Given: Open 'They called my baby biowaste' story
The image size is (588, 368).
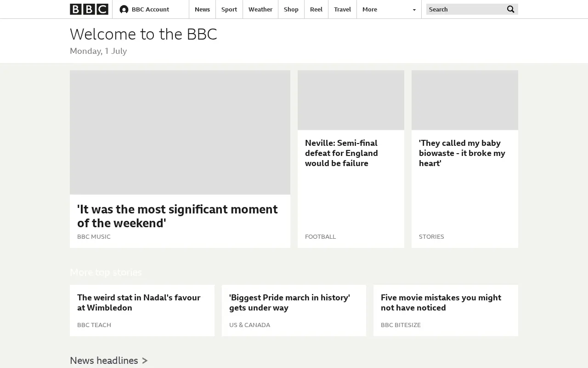Looking at the screenshot, I should pos(462,153).
